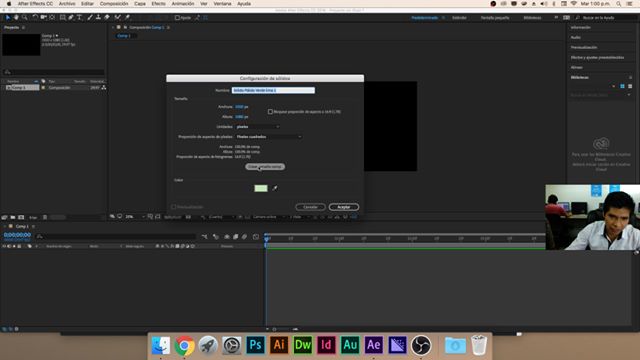
Task: Click the Cancelar button
Action: (310, 207)
